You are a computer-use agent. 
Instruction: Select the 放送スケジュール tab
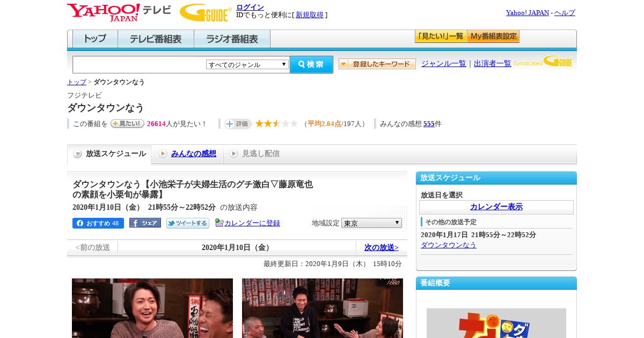coord(109,154)
